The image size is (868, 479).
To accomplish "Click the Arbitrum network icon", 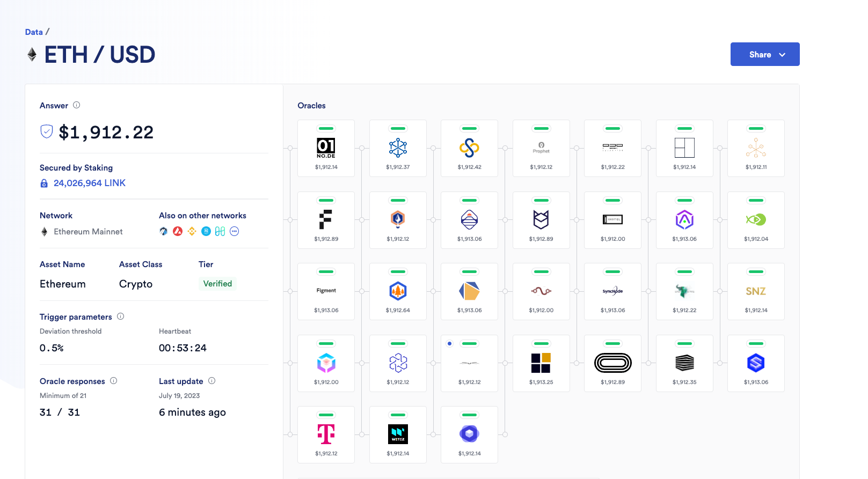I will coord(164,231).
